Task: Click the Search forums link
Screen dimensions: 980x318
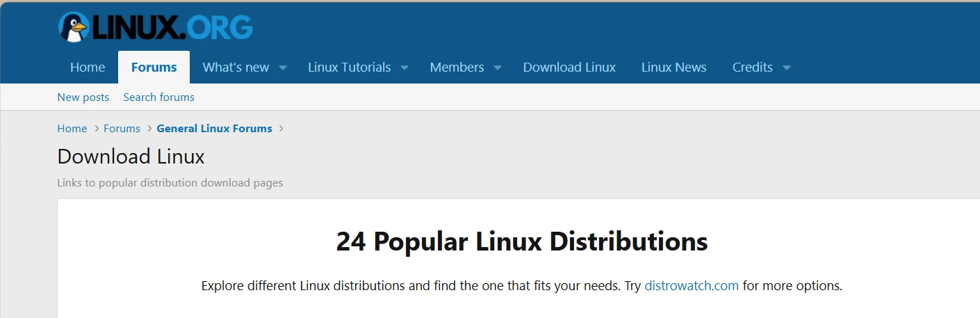Action: tap(158, 97)
